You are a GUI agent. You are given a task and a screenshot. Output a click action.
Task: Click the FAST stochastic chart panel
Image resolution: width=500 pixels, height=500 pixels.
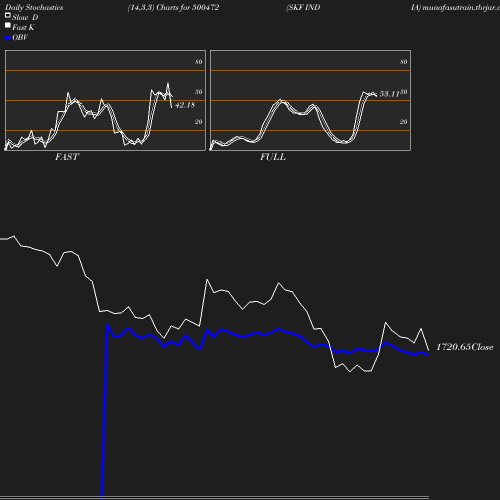(105, 100)
